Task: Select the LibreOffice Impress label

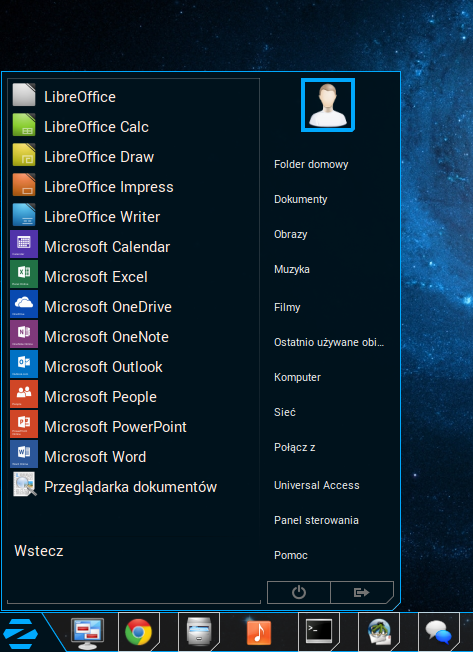Action: (x=109, y=187)
